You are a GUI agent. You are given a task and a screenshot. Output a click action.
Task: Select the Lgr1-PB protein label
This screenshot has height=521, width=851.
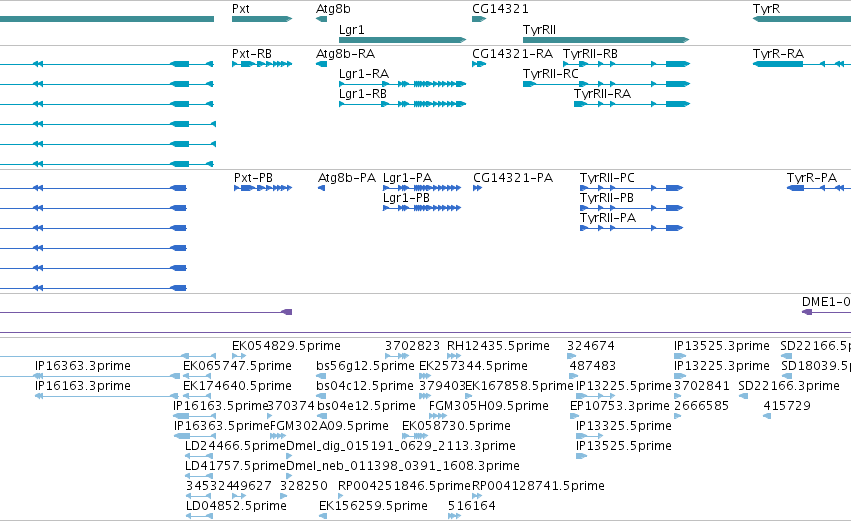pos(407,198)
